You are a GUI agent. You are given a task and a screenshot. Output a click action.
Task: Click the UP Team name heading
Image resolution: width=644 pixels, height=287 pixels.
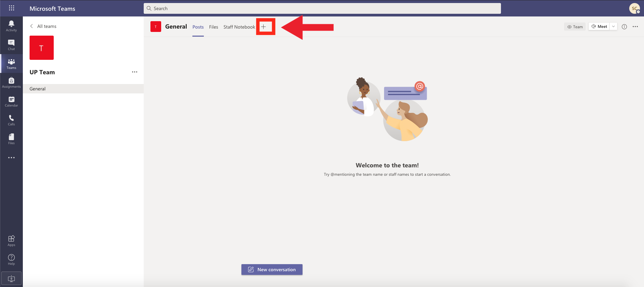coord(42,72)
